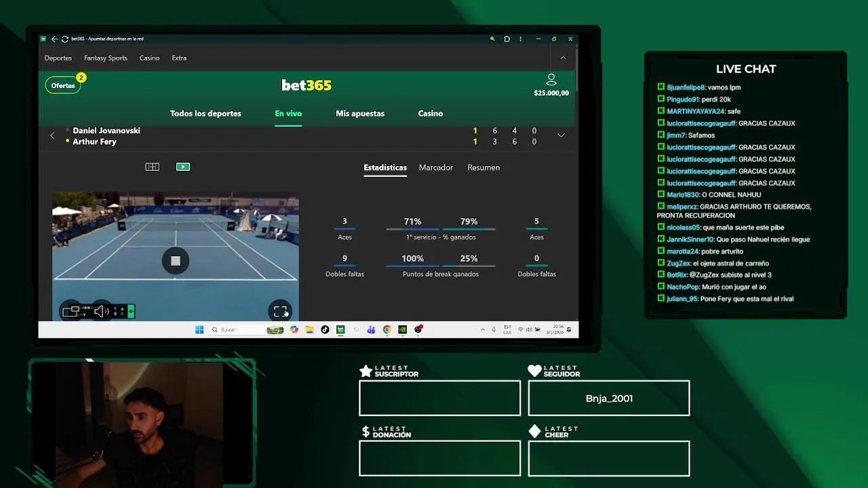Open the browser three-dot menu
Viewport: 868px width, 488px height.
pyautogui.click(x=521, y=39)
